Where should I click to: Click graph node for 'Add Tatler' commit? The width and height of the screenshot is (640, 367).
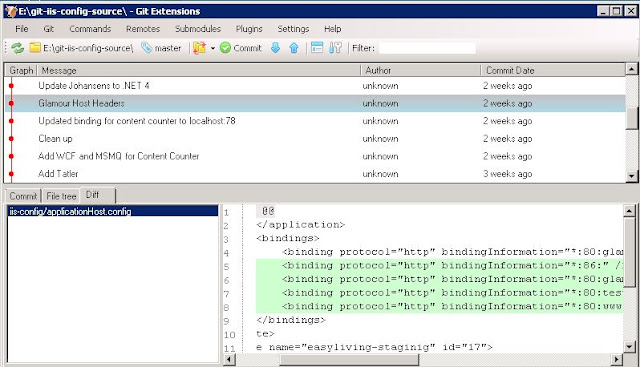point(11,174)
